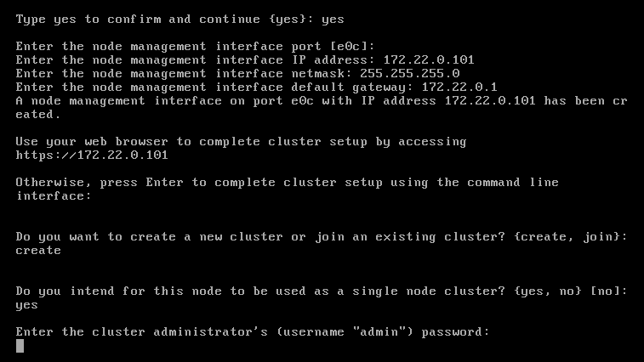Select the IP address 172.22.0.101 value
Image resolution: width=644 pixels, height=362 pixels.
coord(429,60)
